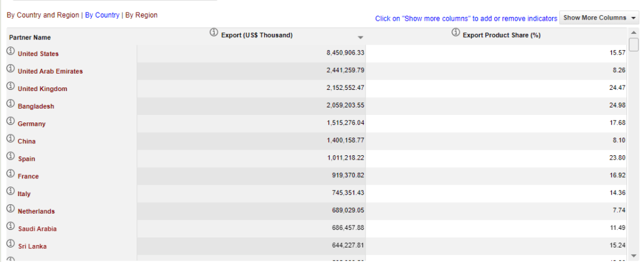Click info icon beside United Kingdom
The image size is (644, 262).
11,86
